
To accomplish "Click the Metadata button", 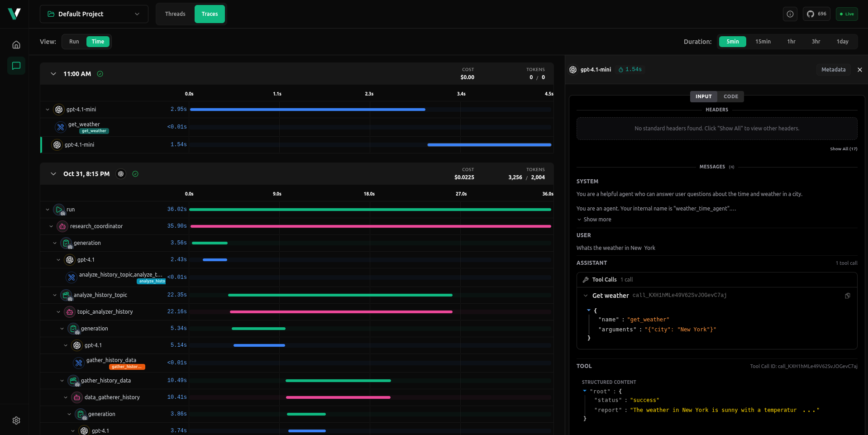I will click(833, 70).
